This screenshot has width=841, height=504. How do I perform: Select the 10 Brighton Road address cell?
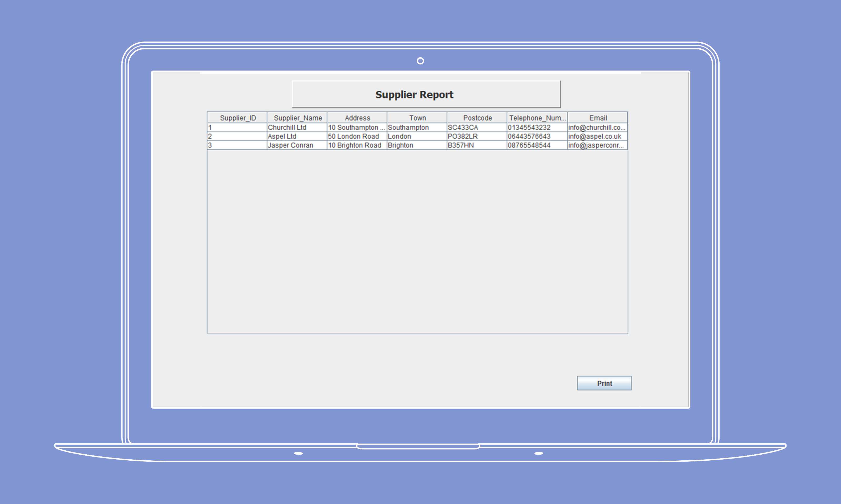(357, 145)
